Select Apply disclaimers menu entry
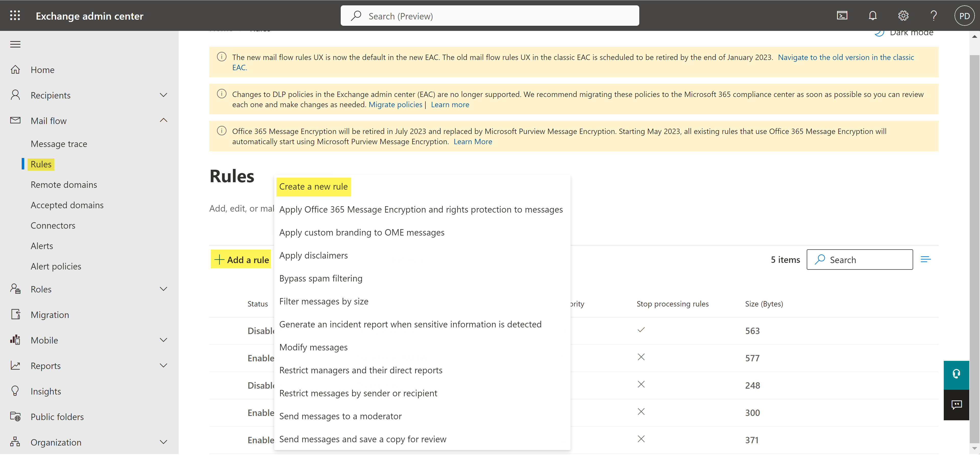The height and width of the screenshot is (455, 980). coord(313,255)
